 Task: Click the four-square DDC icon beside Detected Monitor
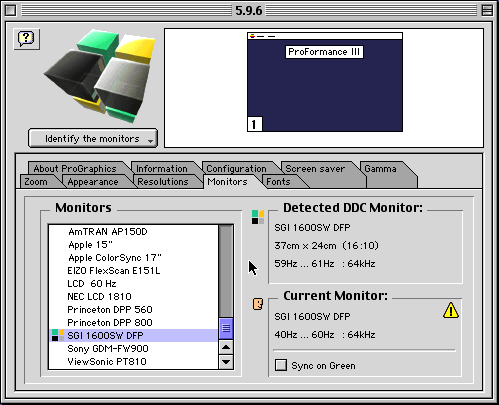coord(258,217)
